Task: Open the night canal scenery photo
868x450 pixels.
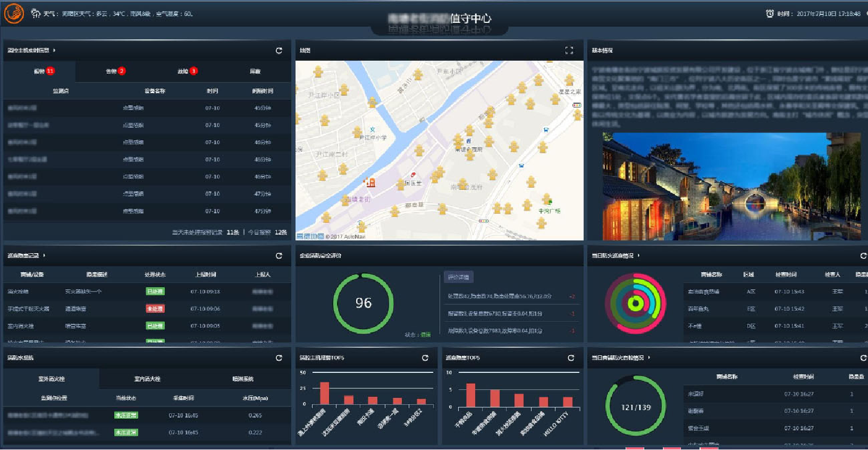Action: tap(731, 186)
